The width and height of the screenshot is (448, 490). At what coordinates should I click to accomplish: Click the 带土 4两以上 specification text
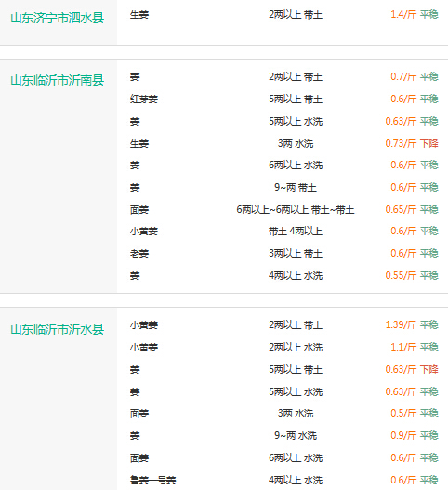[296, 232]
